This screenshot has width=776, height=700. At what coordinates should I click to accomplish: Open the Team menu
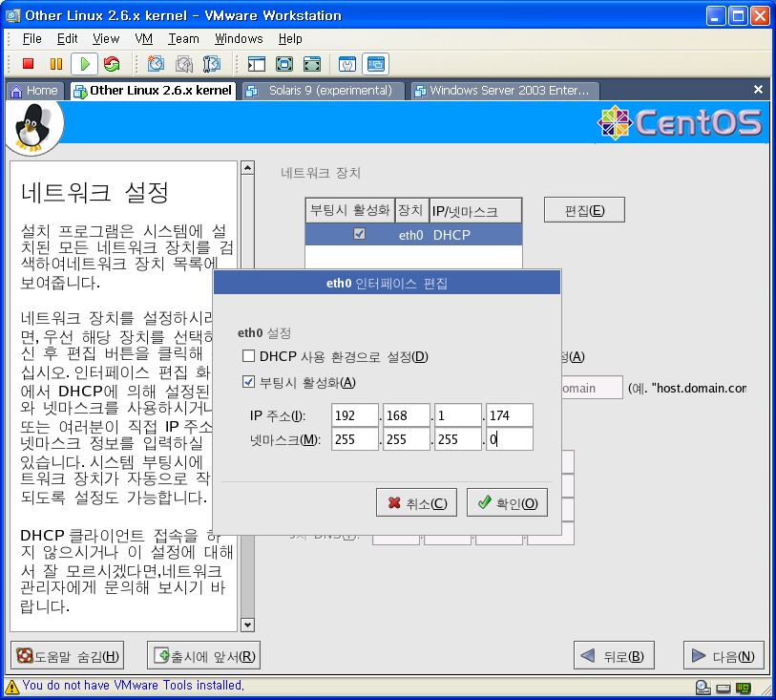[x=183, y=39]
